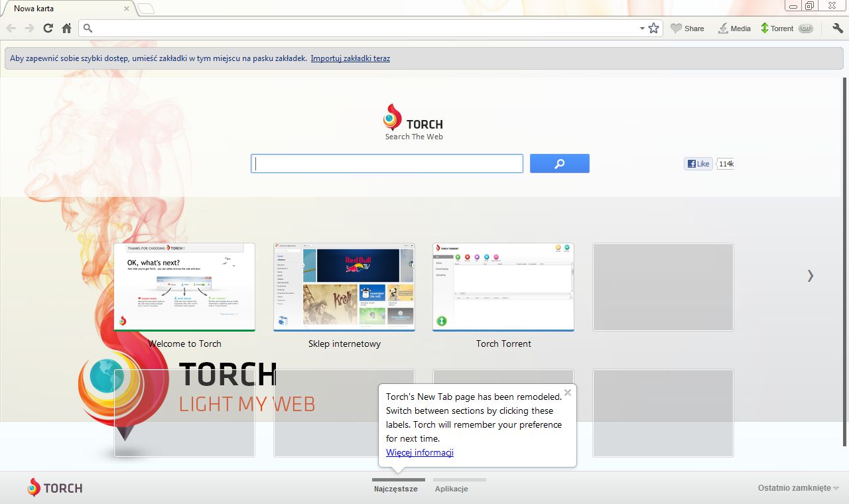Viewport: 849px width, 504px height.
Task: Go forward with the forward arrow
Action: (29, 29)
